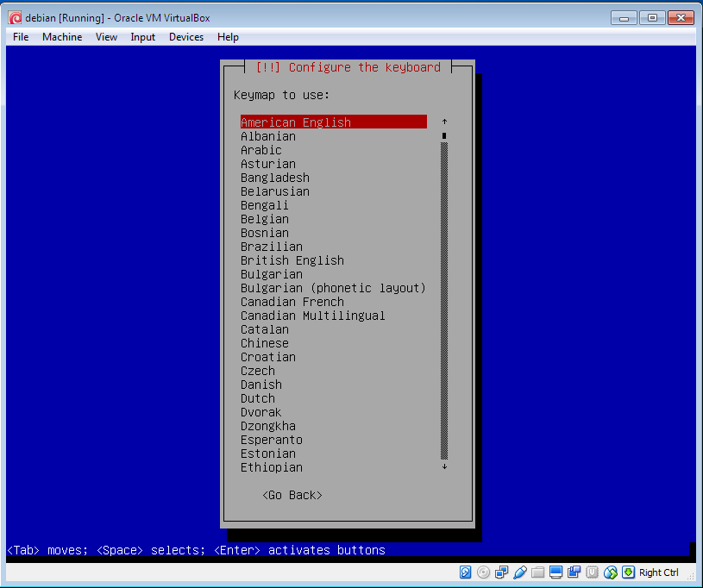This screenshot has width=703, height=588.
Task: Pick Bosnian in the keymap list
Action: coord(265,233)
